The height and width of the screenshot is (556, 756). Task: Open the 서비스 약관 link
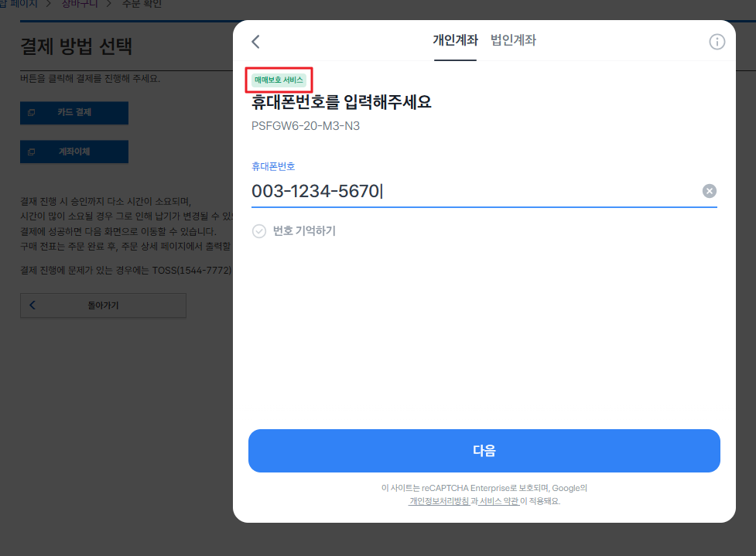(499, 501)
